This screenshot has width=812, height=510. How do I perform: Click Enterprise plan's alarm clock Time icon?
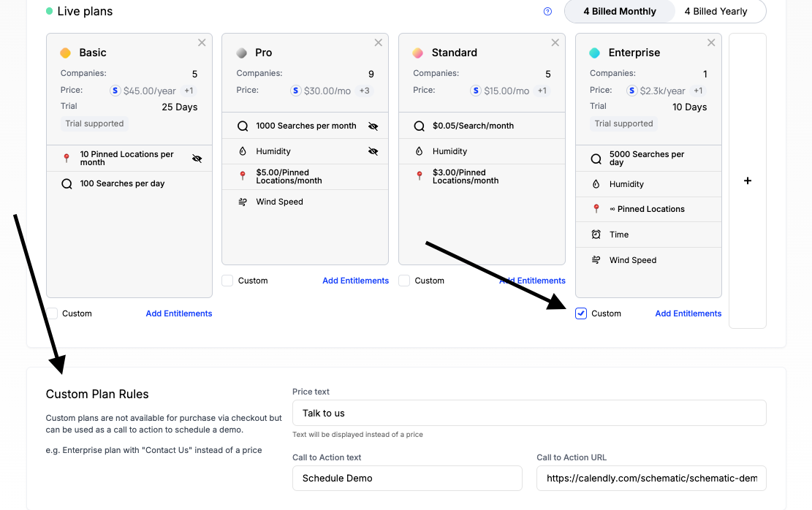click(596, 235)
